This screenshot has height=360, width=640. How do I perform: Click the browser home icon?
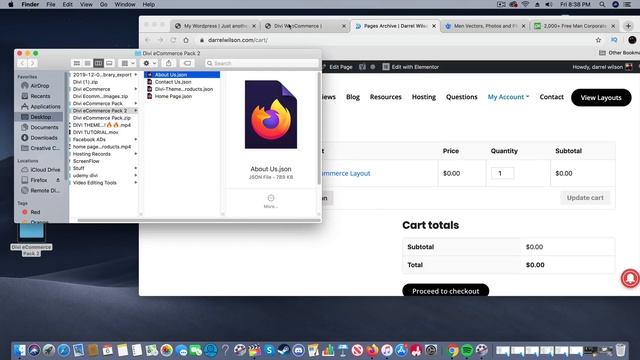[x=186, y=40]
